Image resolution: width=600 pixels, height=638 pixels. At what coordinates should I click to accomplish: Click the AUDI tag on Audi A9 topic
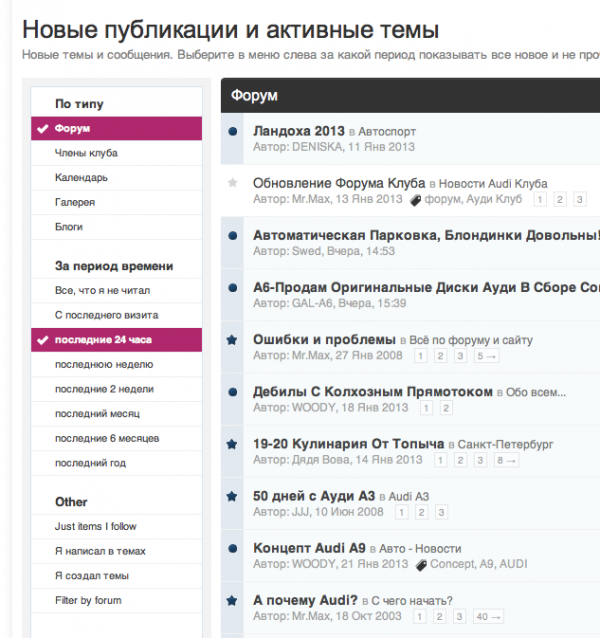513,564
